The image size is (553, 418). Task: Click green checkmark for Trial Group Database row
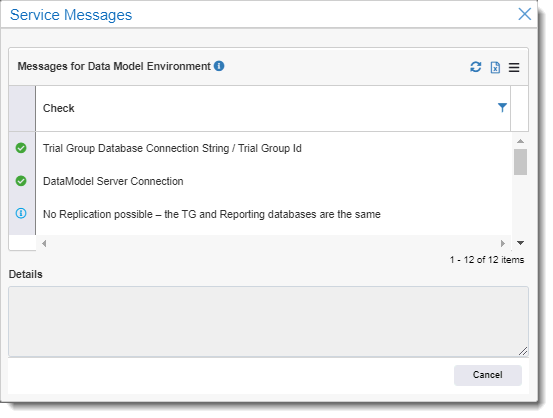(21, 148)
